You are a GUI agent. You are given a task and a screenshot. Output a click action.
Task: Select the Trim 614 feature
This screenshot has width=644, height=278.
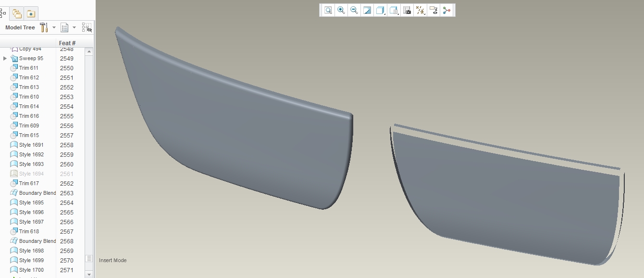[x=29, y=106]
